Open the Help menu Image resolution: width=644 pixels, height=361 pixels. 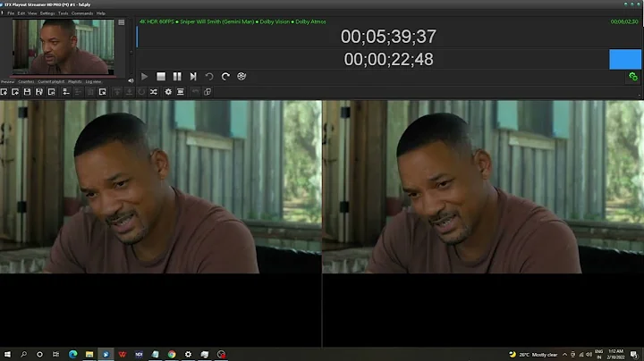tap(100, 13)
